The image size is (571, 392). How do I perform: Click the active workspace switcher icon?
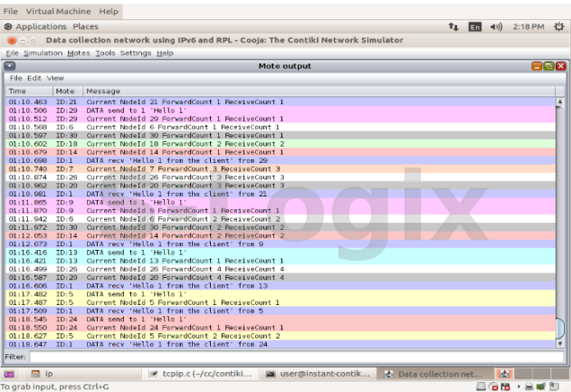pos(504,374)
